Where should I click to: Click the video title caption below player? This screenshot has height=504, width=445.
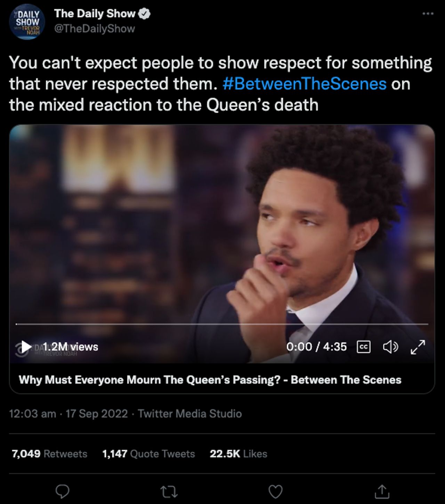(210, 380)
